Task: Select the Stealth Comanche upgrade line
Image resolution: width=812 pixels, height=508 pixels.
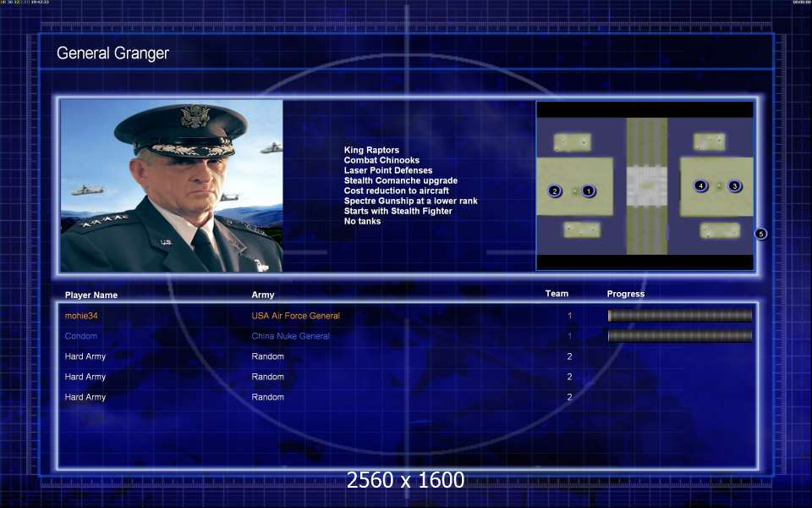Action: click(x=400, y=180)
